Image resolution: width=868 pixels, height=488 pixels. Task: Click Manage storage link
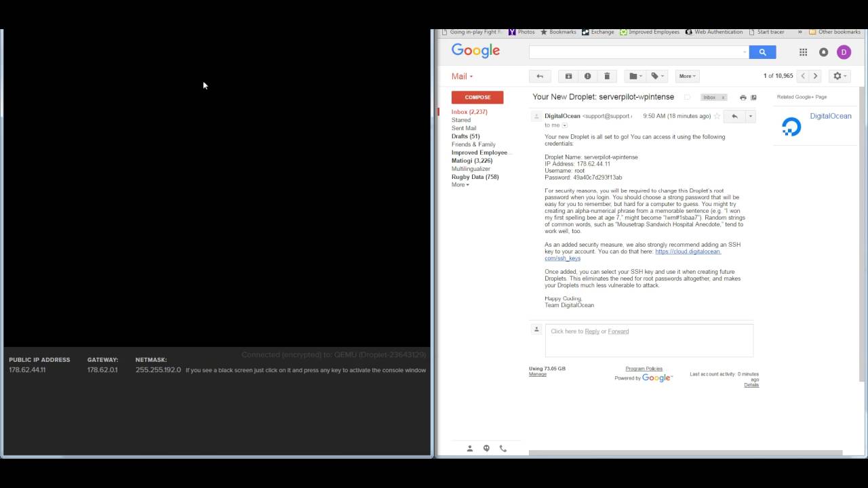(538, 374)
